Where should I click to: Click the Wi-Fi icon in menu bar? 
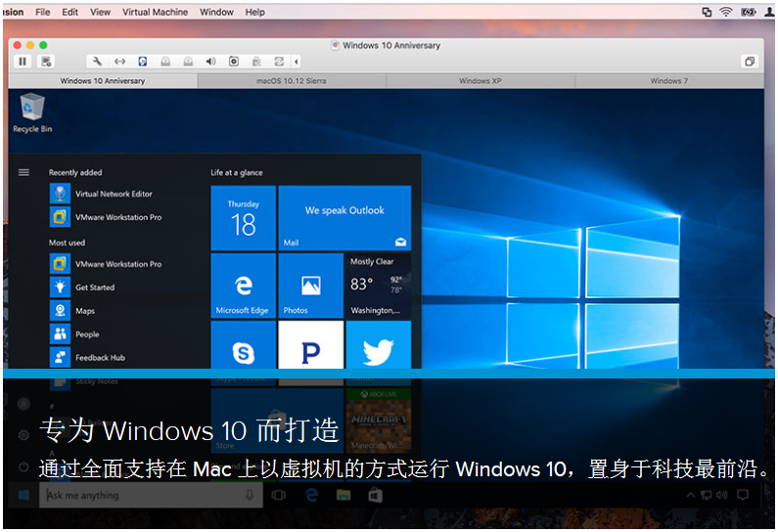(726, 12)
